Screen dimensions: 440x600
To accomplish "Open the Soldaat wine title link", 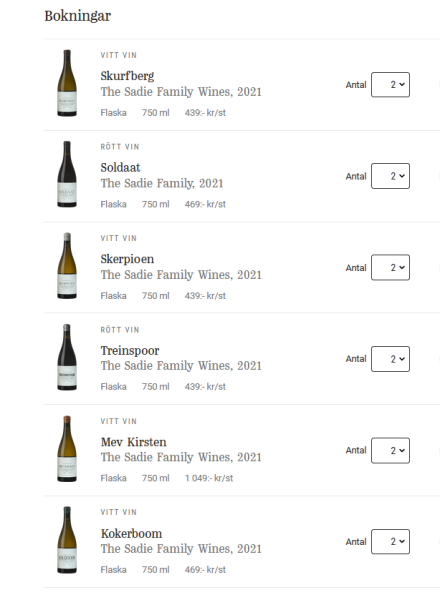I will click(x=121, y=167).
